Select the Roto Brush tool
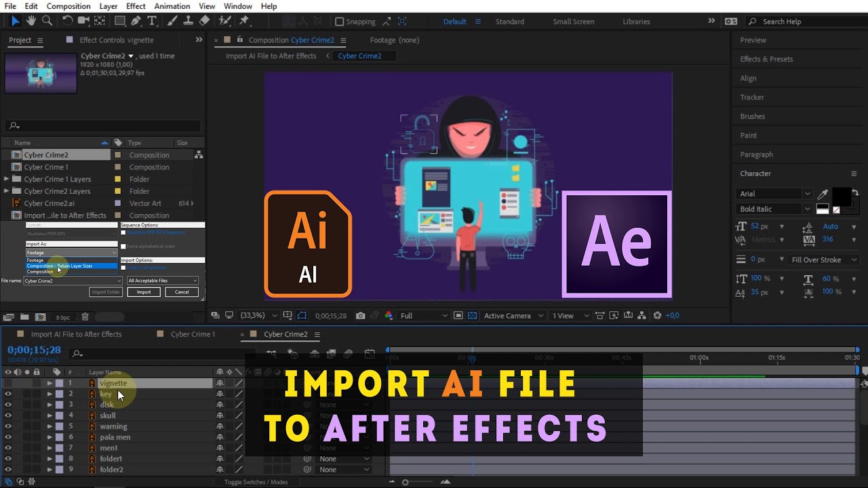 [225, 21]
